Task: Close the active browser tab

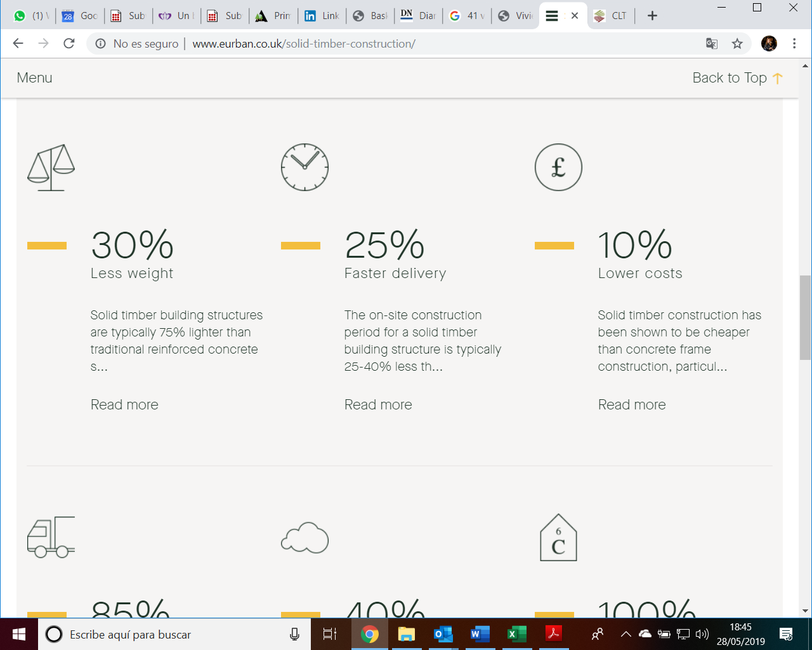Action: pos(575,16)
